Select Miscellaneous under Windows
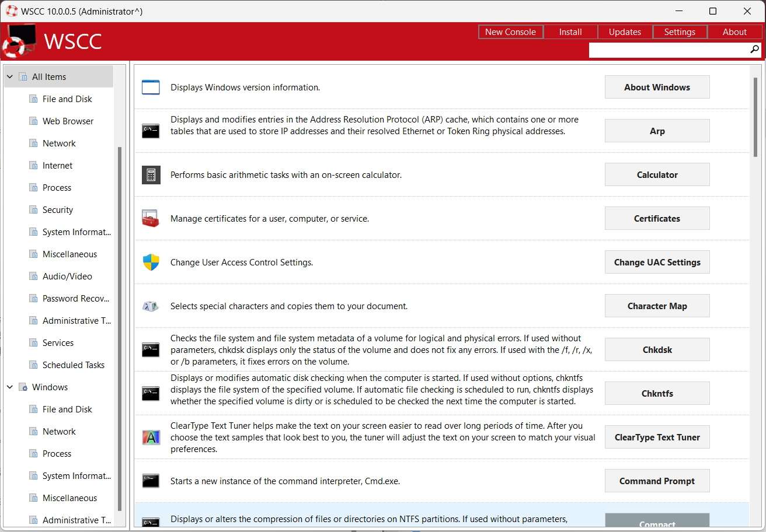The height and width of the screenshot is (532, 766). tap(69, 498)
